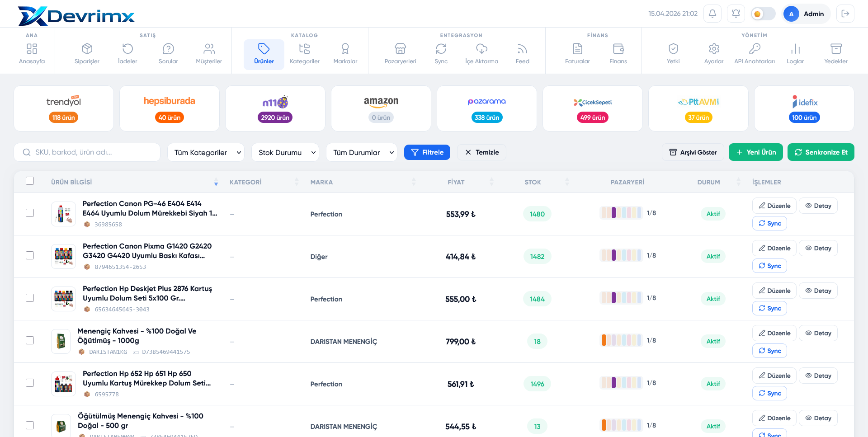Toggle the dark mode sun switch
The height and width of the screenshot is (437, 868).
[x=763, y=14]
